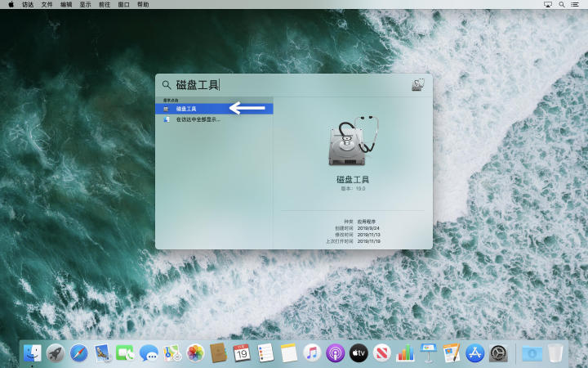The image size is (588, 368).
Task: Click Disk Utility icon beside search field
Action: point(418,85)
